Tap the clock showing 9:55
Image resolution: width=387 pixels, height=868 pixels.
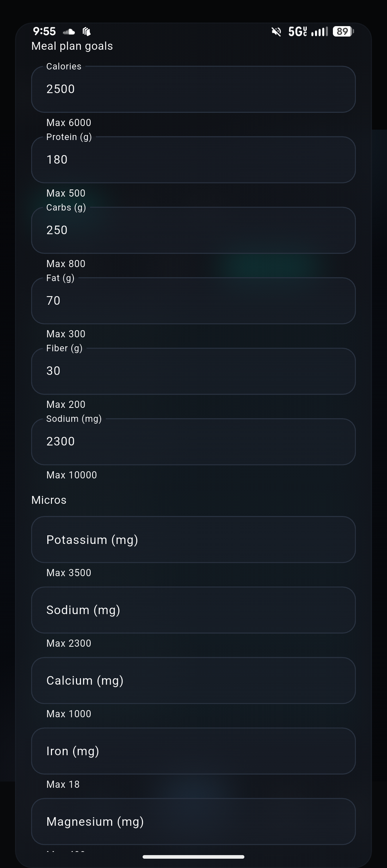click(x=44, y=32)
